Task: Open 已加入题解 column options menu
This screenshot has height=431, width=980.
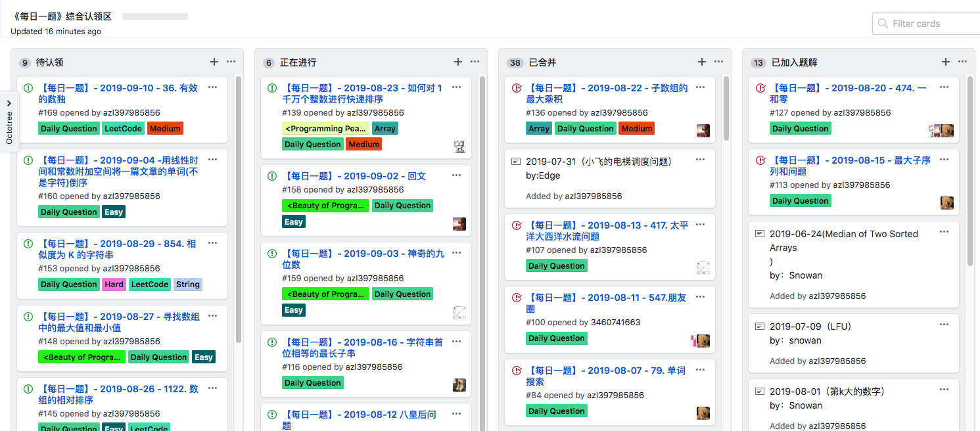Action: point(962,62)
